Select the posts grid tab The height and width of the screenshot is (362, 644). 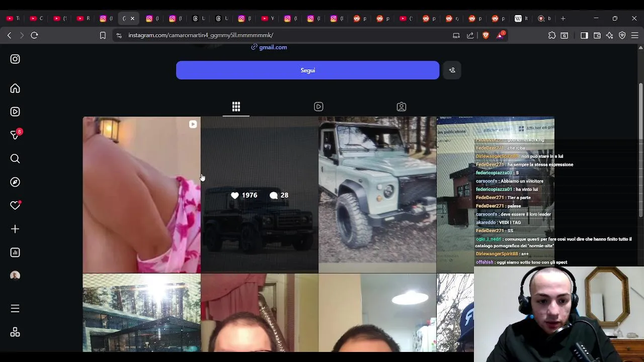click(236, 107)
